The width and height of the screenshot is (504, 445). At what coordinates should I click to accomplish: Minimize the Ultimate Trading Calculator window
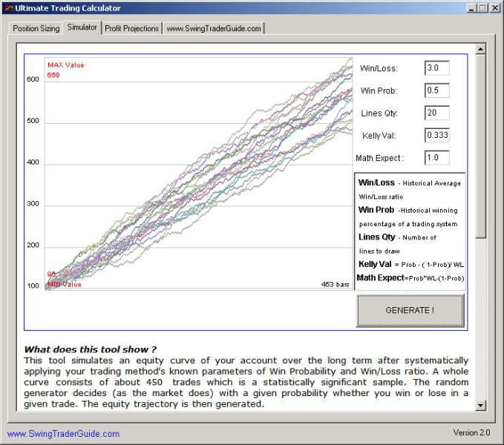click(x=472, y=7)
